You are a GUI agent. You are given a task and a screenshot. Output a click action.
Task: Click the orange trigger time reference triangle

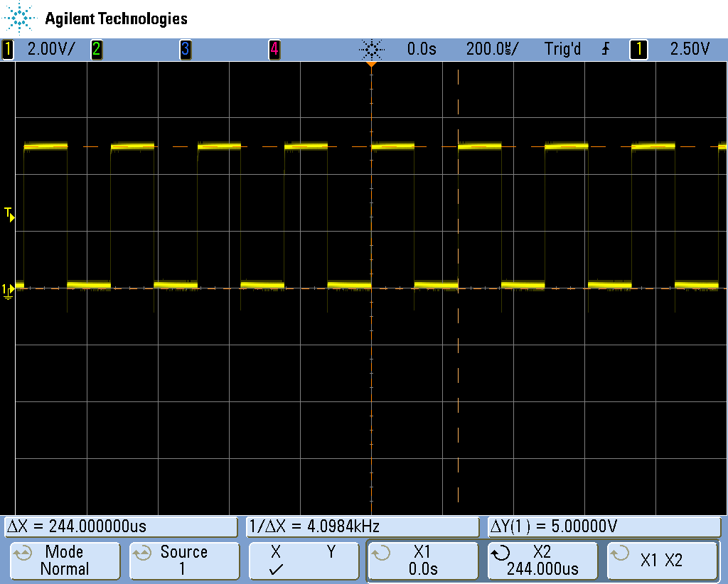tap(370, 65)
